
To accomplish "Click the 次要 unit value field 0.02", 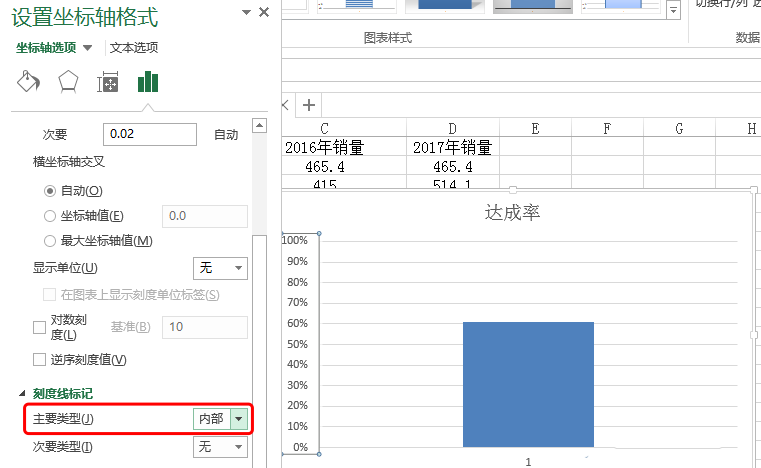I will coord(149,134).
